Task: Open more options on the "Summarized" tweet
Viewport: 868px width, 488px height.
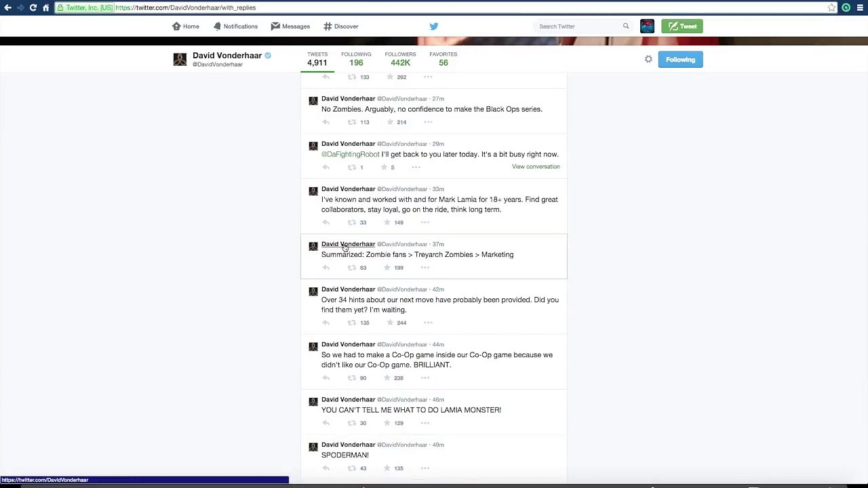Action: pyautogui.click(x=425, y=268)
